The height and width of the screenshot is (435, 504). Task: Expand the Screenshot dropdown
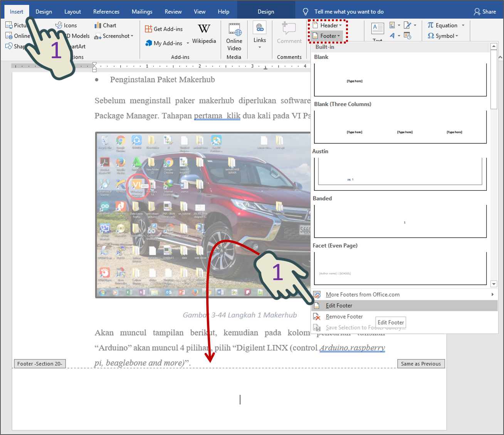coord(132,36)
